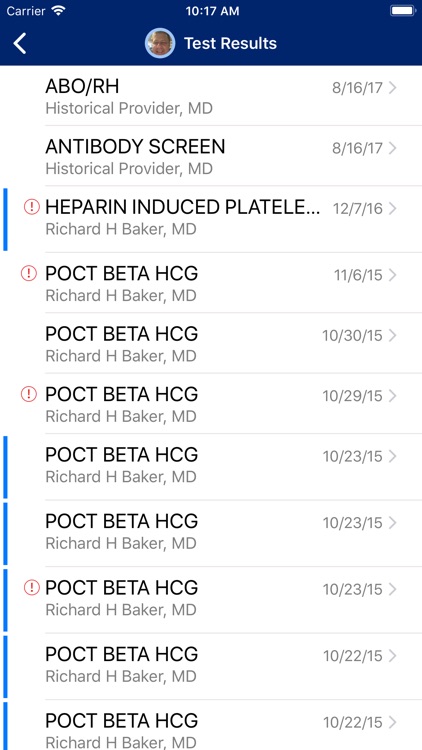This screenshot has width=422, height=750.
Task: Open 10/29/15 date on POCT Beta HCG
Action: 352,396
